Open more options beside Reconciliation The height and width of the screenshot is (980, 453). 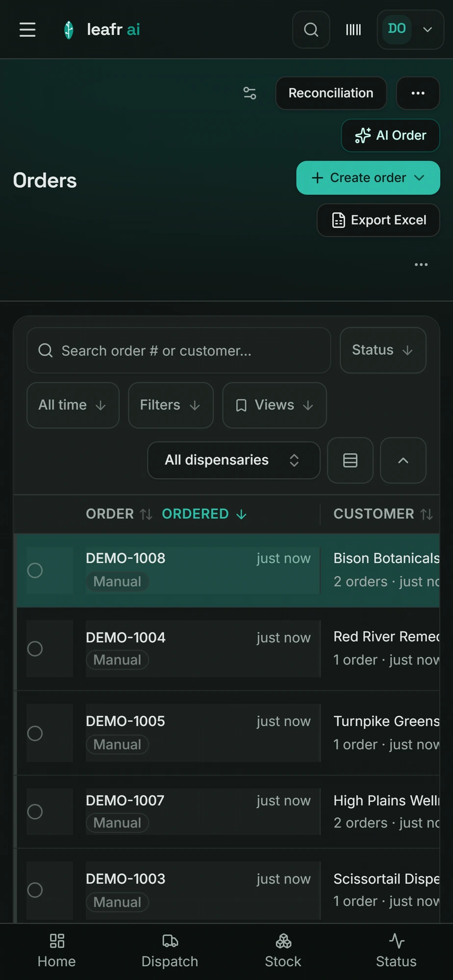[x=418, y=93]
